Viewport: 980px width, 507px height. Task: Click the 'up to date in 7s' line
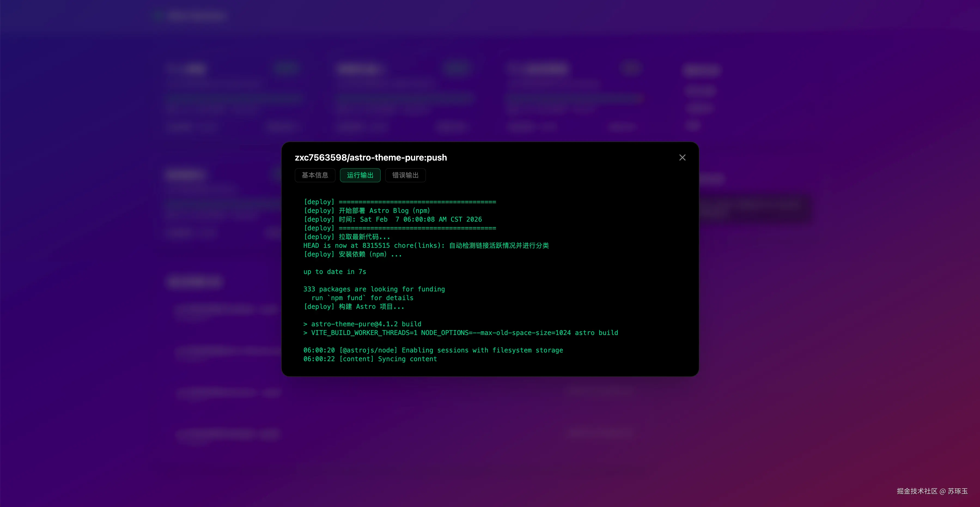pyautogui.click(x=334, y=272)
